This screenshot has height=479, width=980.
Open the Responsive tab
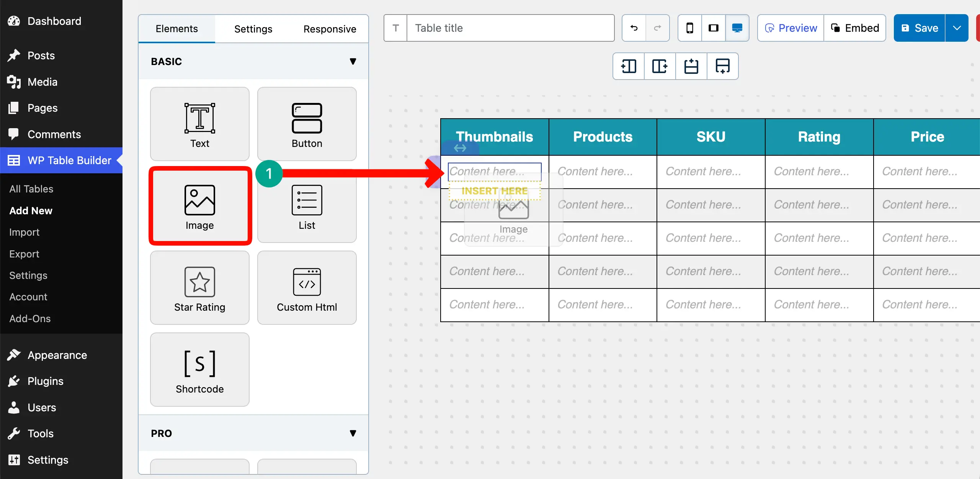click(x=330, y=28)
